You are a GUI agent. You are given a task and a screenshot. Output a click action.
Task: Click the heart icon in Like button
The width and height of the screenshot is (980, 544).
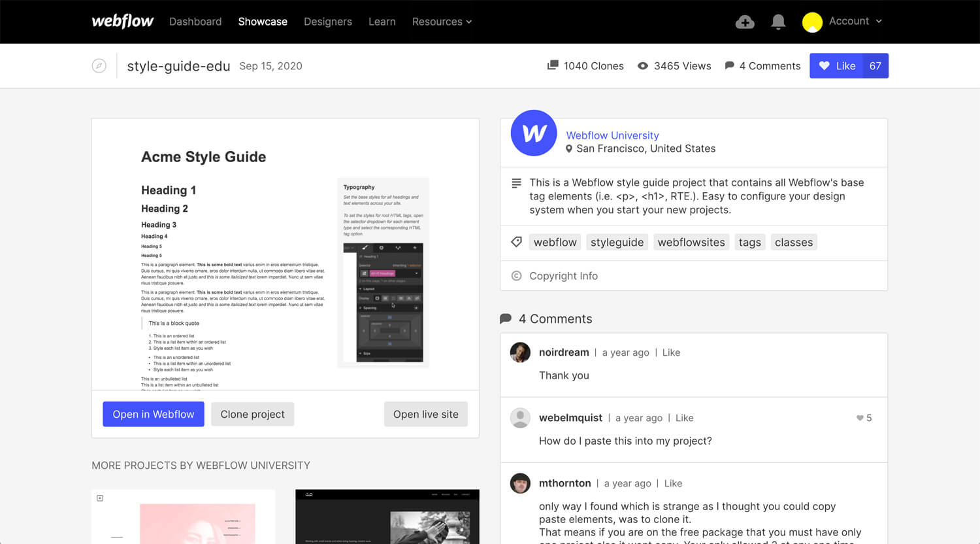[824, 65]
